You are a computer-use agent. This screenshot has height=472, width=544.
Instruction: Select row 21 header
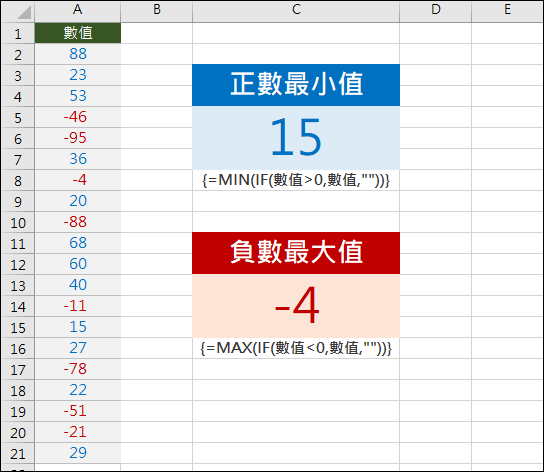click(18, 454)
